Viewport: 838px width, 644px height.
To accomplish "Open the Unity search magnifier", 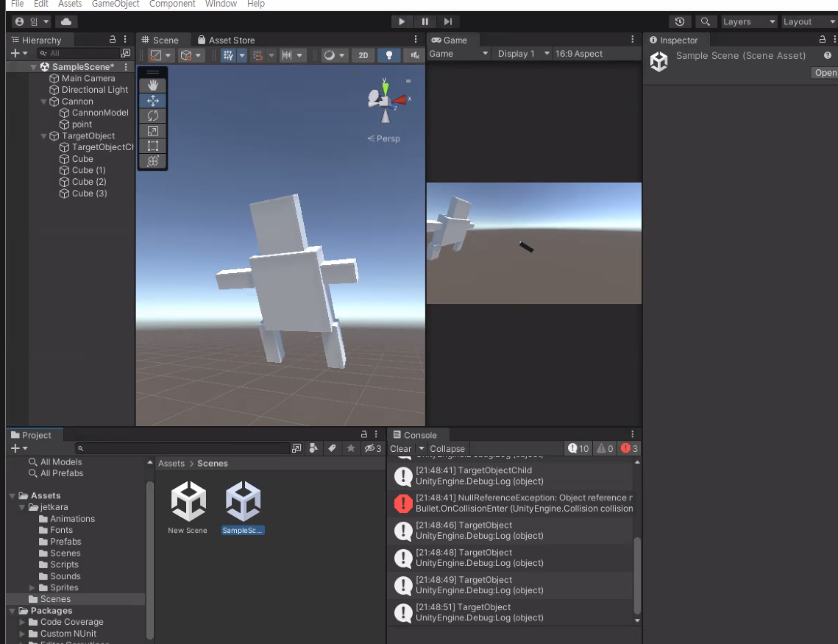I will [x=706, y=21].
